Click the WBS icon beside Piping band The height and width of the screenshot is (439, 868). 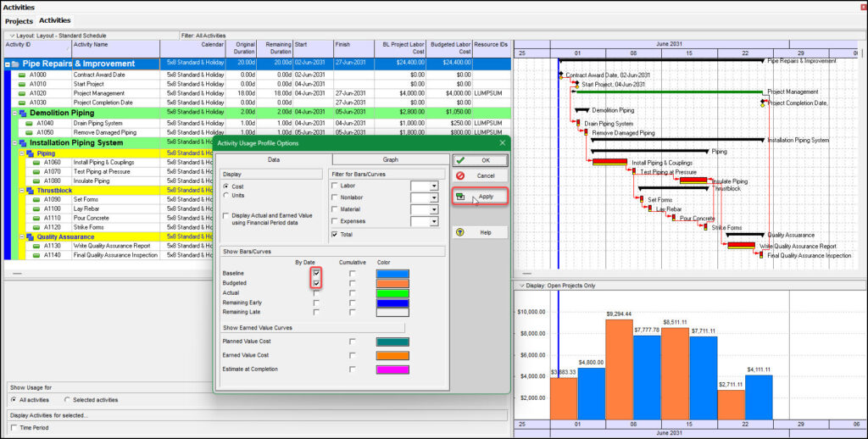(30, 153)
